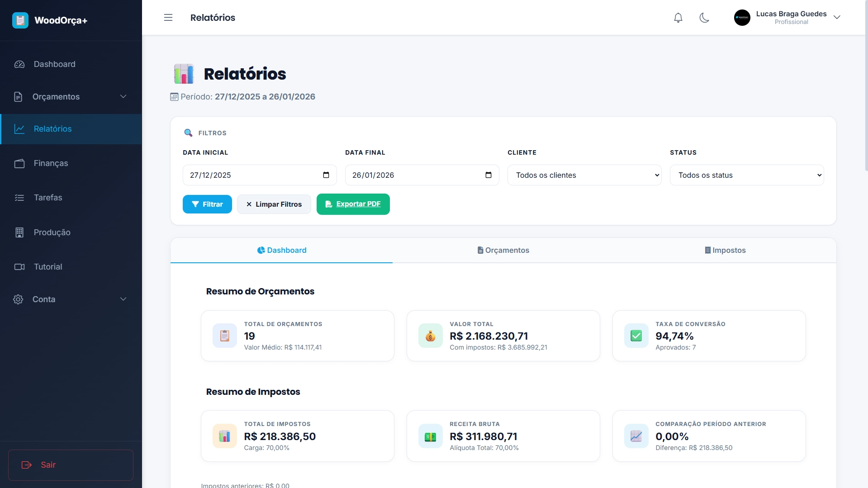This screenshot has height=488, width=868.
Task: Open the Impostos tab
Action: [x=725, y=250]
